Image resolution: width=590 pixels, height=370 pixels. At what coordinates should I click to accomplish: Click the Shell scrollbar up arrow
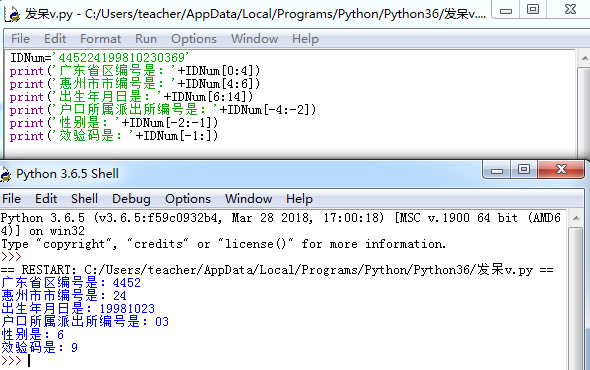(576, 218)
